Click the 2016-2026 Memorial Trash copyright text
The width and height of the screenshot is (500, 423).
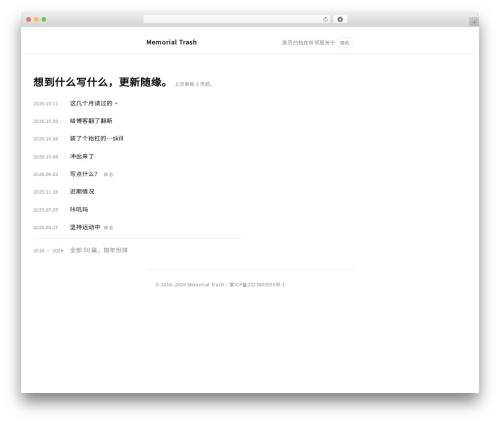pyautogui.click(x=190, y=285)
